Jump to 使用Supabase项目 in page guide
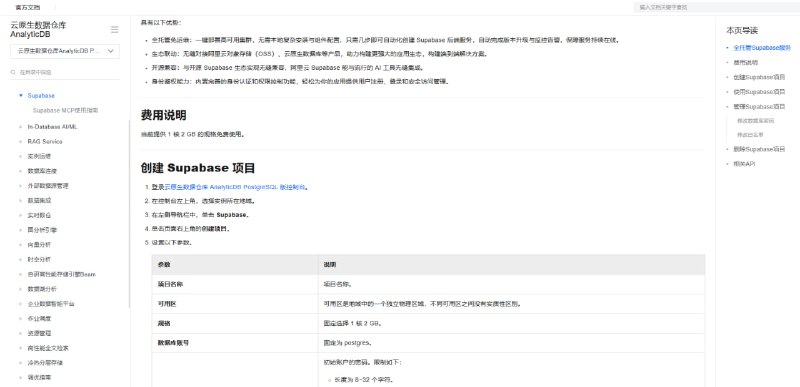The height and width of the screenshot is (387, 800). [x=759, y=92]
